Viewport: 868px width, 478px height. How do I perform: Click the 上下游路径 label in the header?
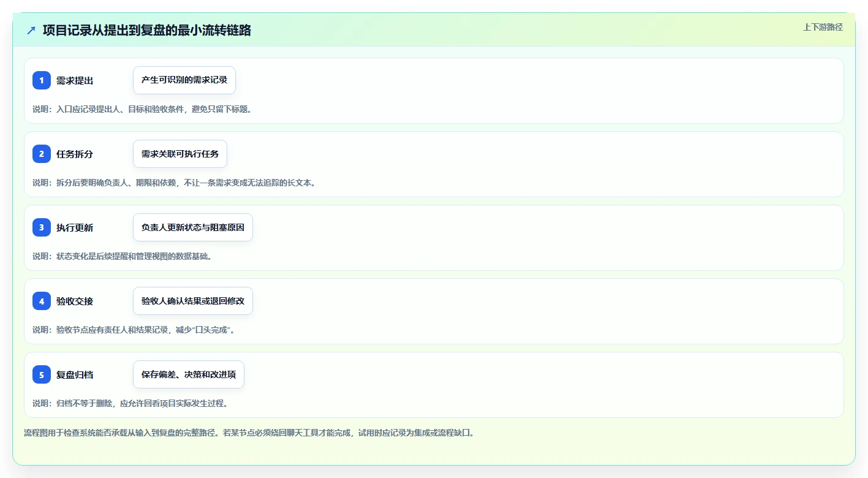pyautogui.click(x=823, y=27)
